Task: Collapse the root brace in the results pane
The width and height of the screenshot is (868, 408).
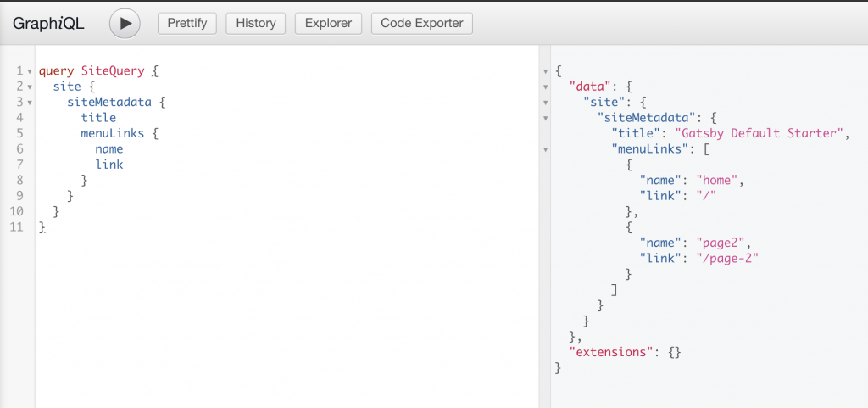Action: (545, 71)
